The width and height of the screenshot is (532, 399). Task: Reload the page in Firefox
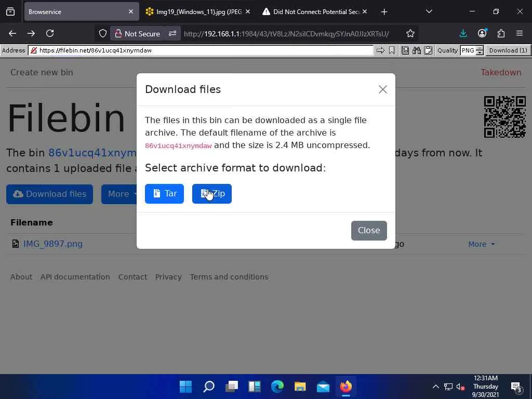[x=50, y=33]
